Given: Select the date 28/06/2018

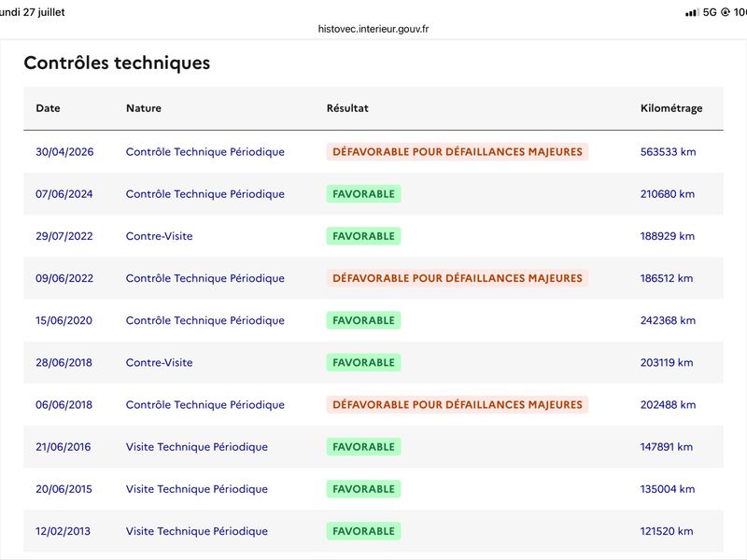Looking at the screenshot, I should pyautogui.click(x=63, y=362).
